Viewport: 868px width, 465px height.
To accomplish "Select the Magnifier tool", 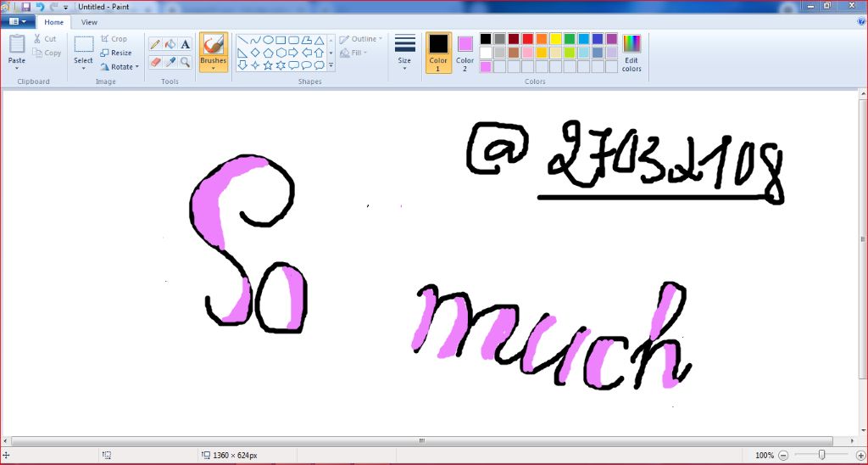I will point(186,62).
